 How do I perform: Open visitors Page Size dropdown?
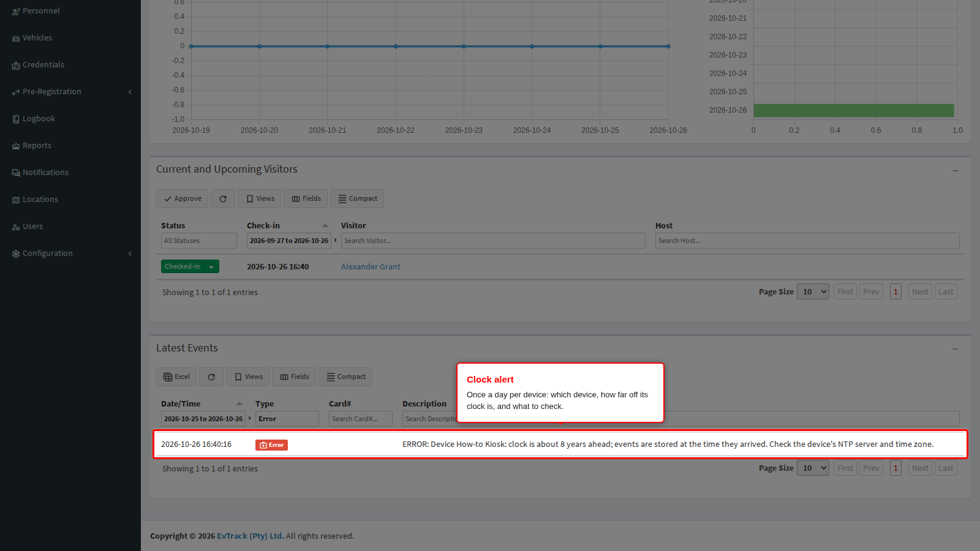813,292
